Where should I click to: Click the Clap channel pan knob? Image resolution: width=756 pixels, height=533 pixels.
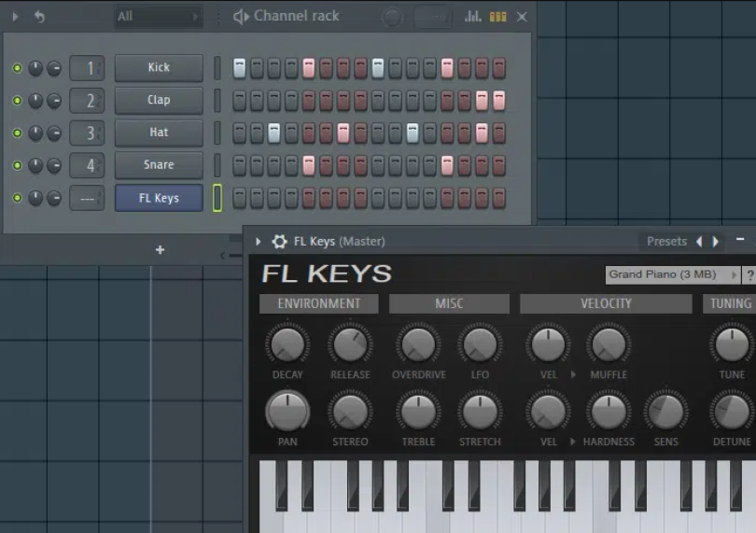35,100
